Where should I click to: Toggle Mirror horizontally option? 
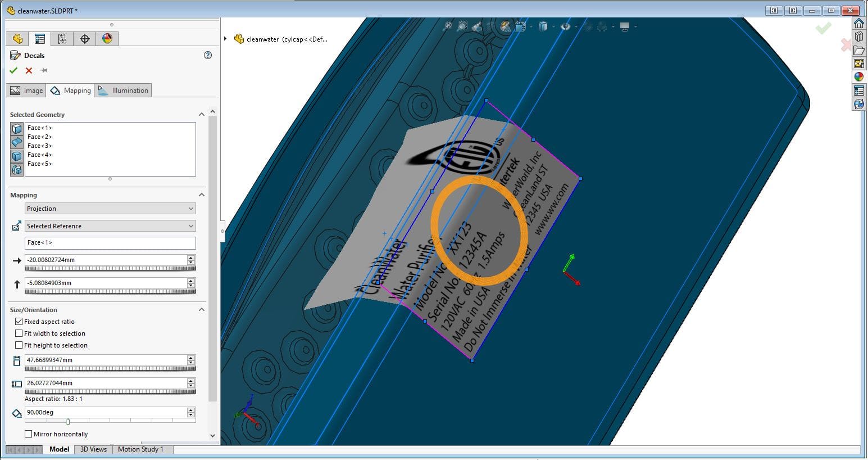(x=28, y=434)
